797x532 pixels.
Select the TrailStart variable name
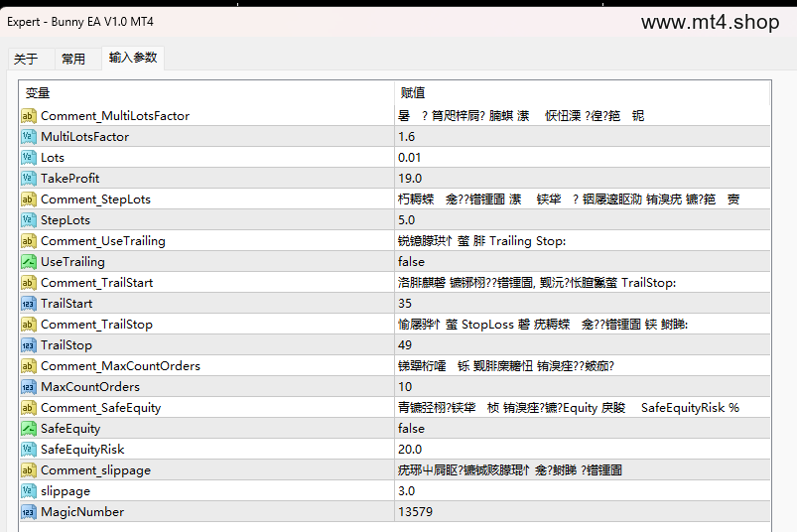[66, 304]
